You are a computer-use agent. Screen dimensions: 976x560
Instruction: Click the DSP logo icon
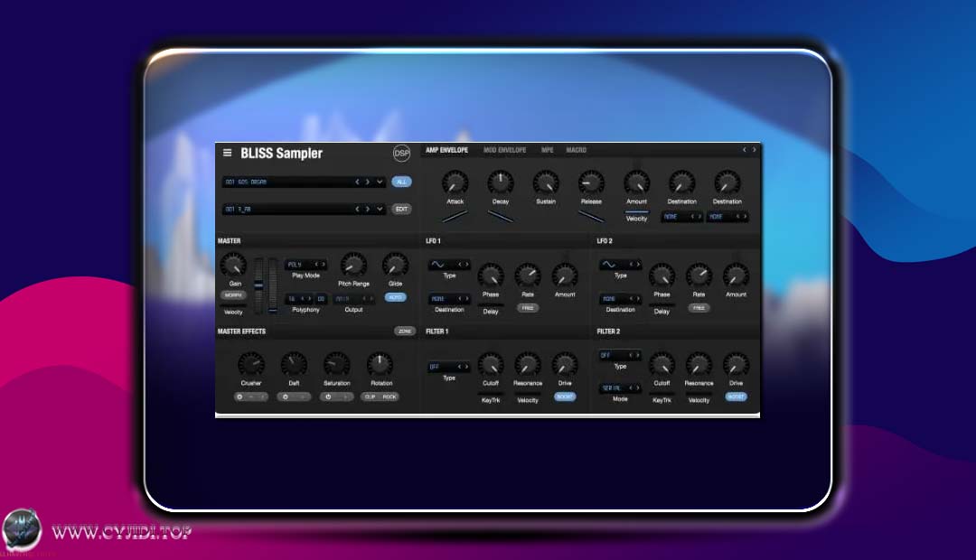tap(401, 153)
